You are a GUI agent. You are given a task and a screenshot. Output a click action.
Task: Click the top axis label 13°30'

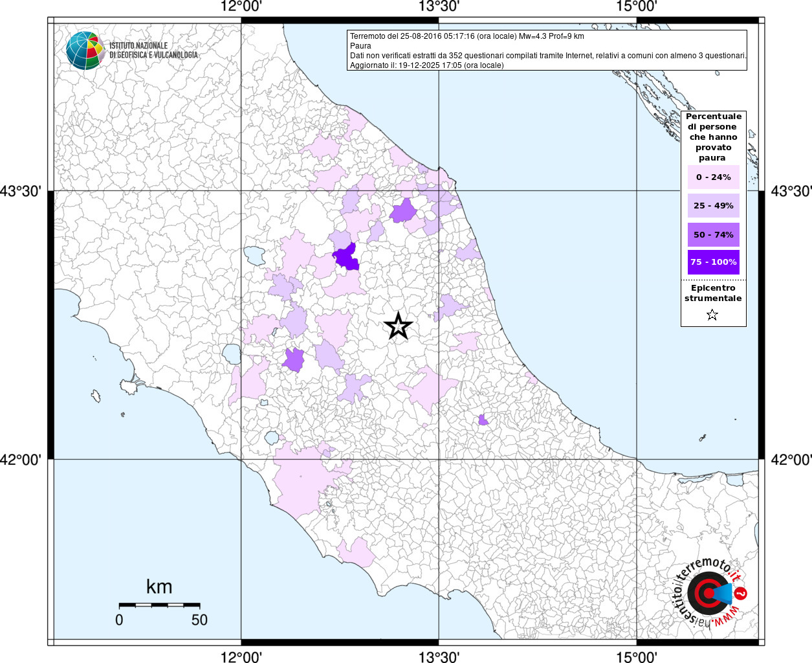coord(439,6)
